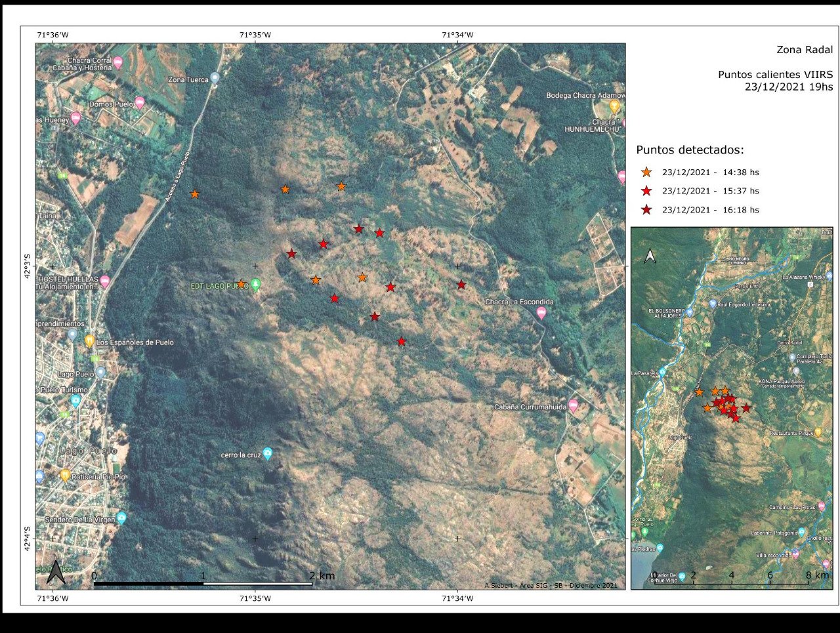
Task: Click the green EDT LAGO PUELO marker
Action: pos(256,285)
